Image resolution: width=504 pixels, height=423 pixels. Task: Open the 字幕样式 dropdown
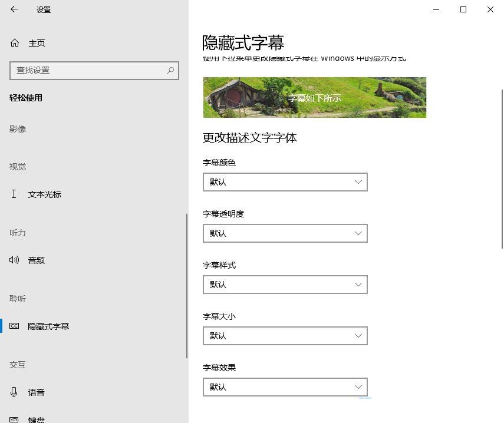pos(285,285)
